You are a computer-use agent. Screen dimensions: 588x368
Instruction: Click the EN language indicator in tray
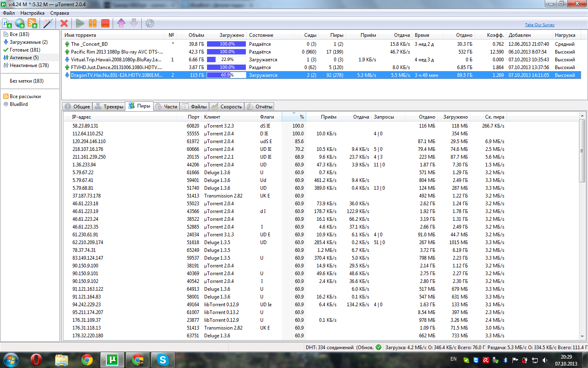coord(454,359)
